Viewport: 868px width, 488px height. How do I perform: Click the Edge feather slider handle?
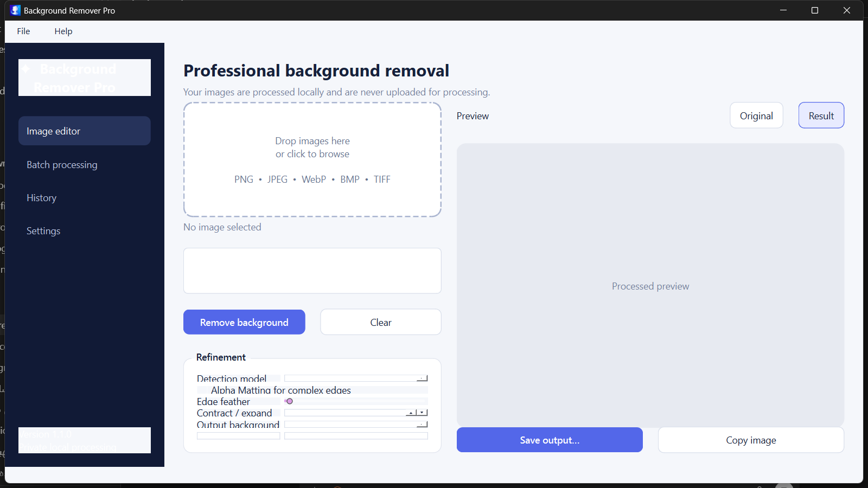[x=290, y=401]
